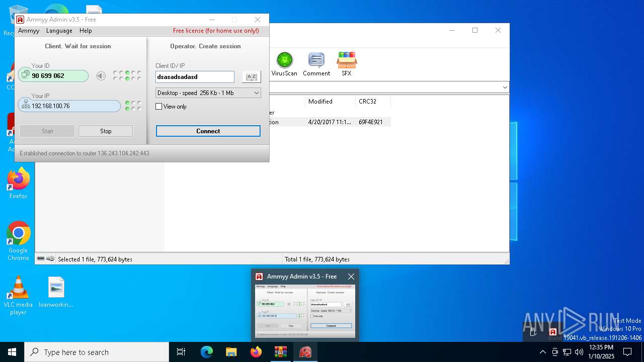Open the Desktop speed dropdown

pyautogui.click(x=208, y=93)
